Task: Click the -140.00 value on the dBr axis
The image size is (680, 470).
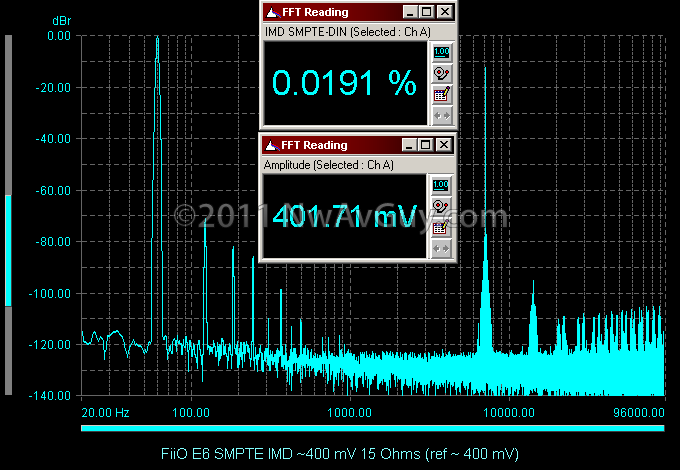Action: click(x=49, y=396)
